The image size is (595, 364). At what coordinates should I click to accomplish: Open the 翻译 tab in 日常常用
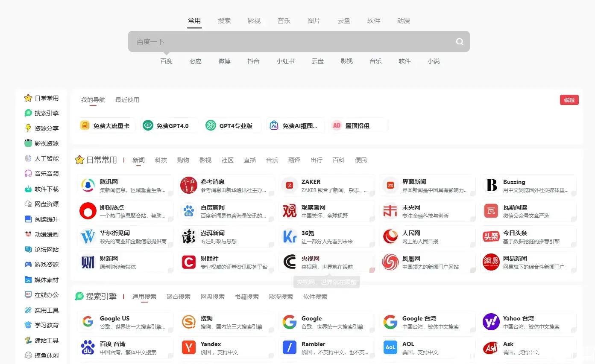[x=294, y=160]
